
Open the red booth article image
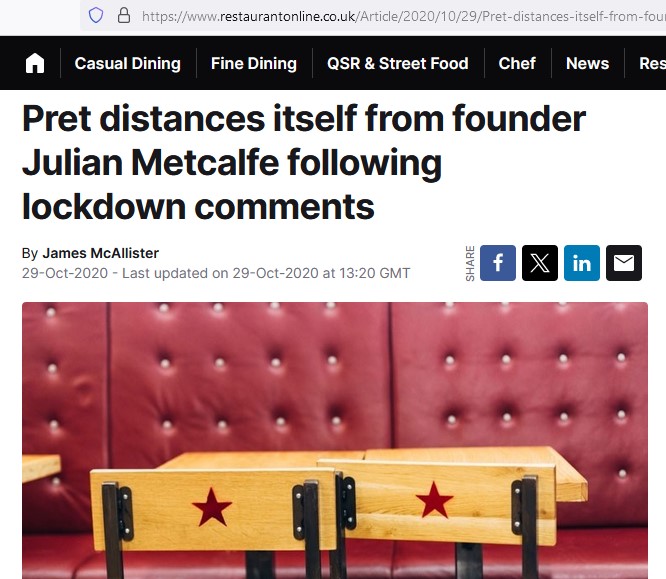point(335,441)
